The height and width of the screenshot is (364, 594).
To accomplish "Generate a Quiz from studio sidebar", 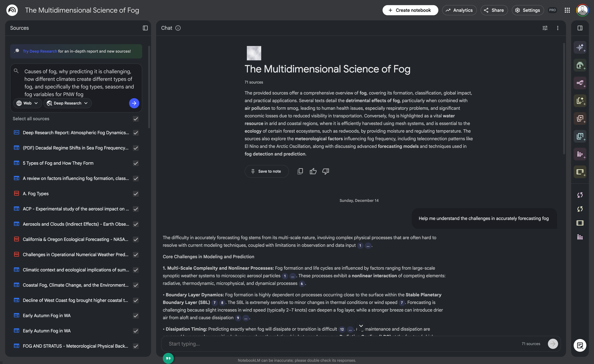I will click(580, 136).
